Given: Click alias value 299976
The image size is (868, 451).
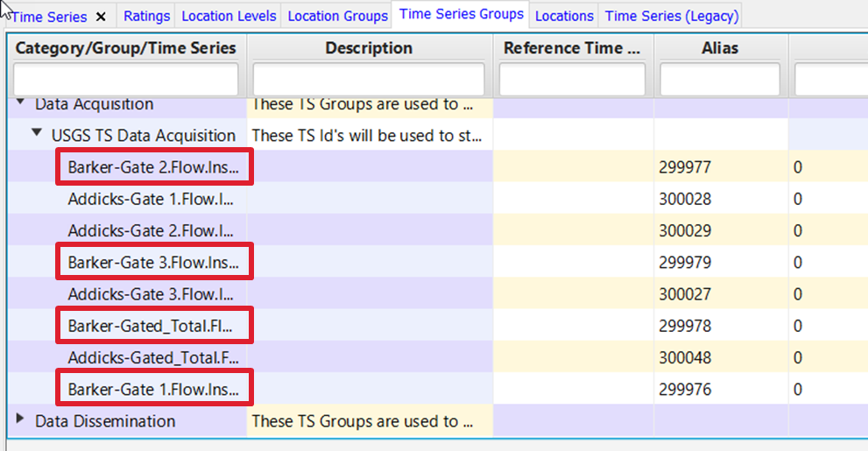Looking at the screenshot, I should [685, 390].
